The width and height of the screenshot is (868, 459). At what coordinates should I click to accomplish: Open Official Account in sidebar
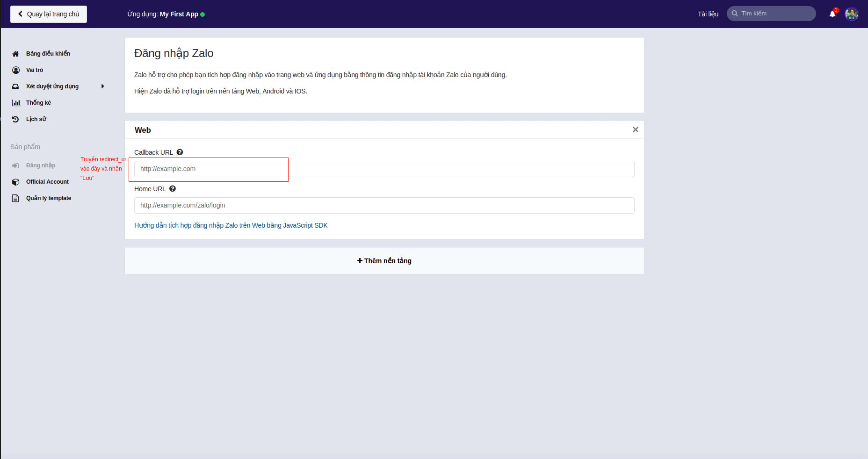click(47, 182)
